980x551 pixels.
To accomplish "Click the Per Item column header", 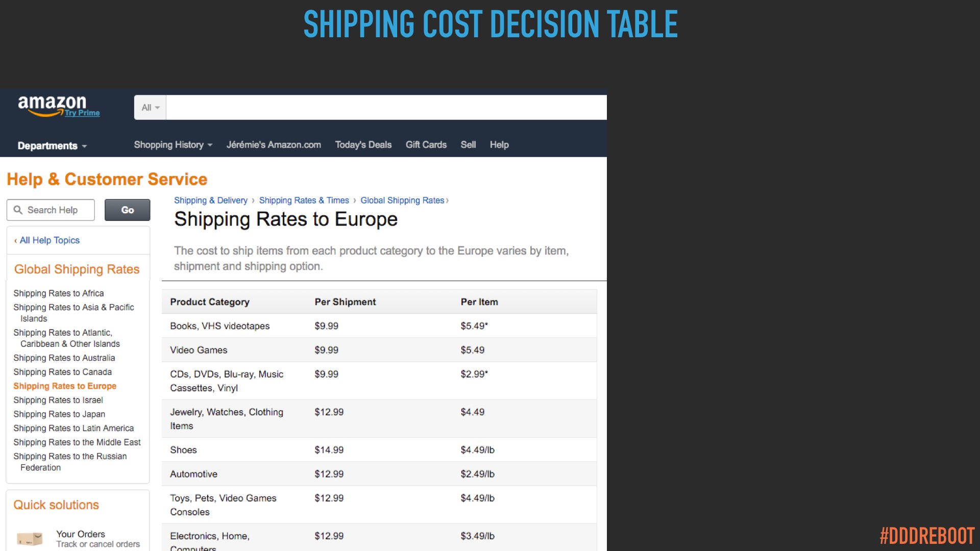I will [479, 302].
